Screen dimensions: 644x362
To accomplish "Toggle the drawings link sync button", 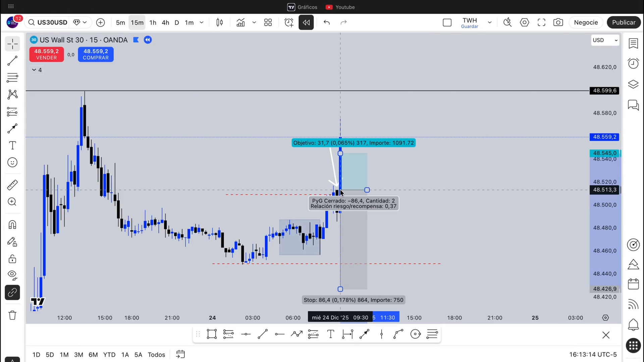I will pos(12,293).
